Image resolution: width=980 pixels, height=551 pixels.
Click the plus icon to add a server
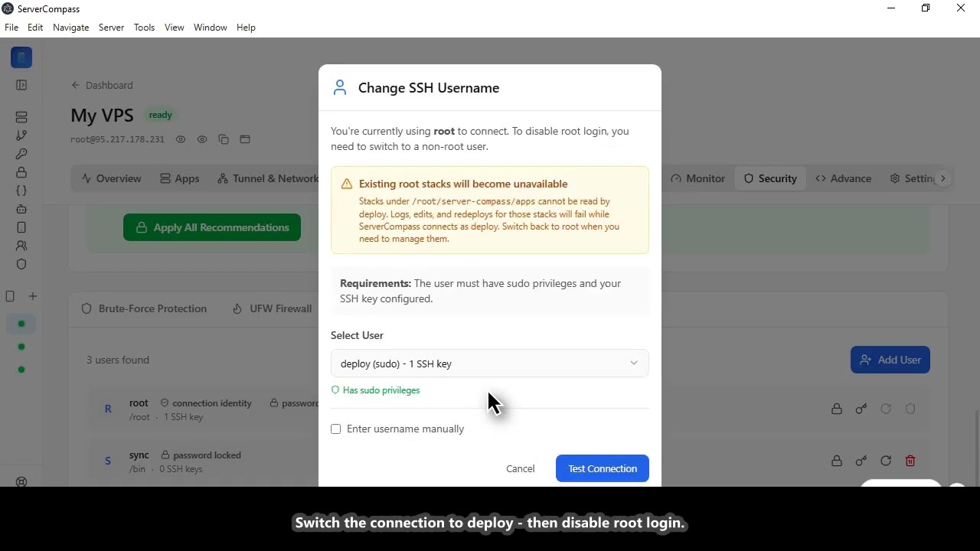(x=33, y=296)
